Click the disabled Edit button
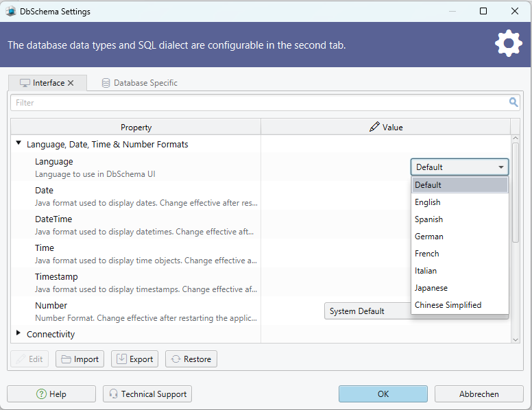The height and width of the screenshot is (410, 532). pos(29,359)
